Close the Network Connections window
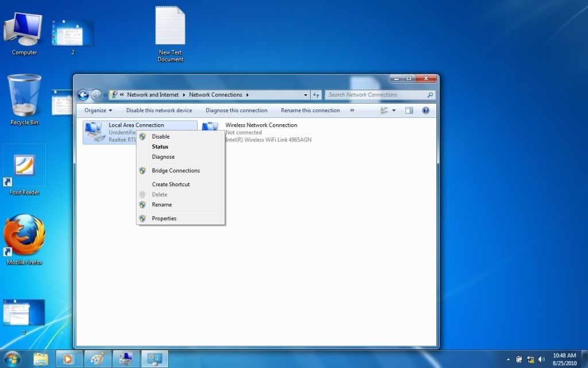The width and height of the screenshot is (588, 368). [426, 78]
